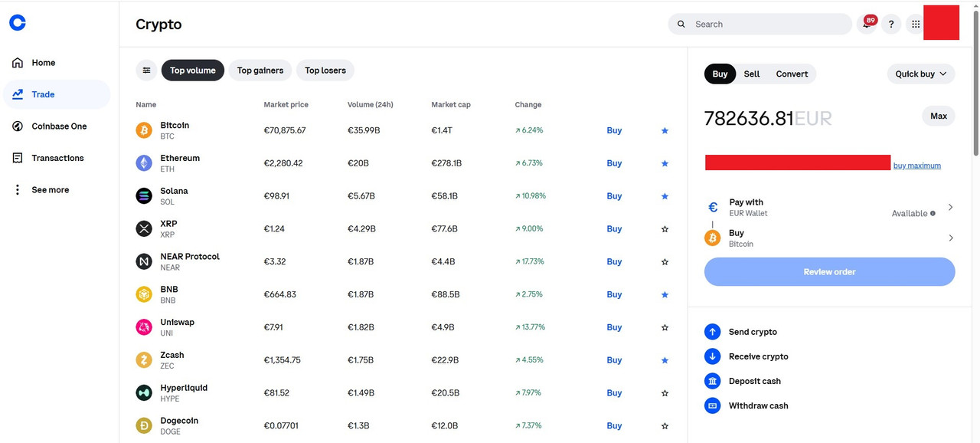980x443 pixels.
Task: Click the Zcash coin icon
Action: (144, 360)
